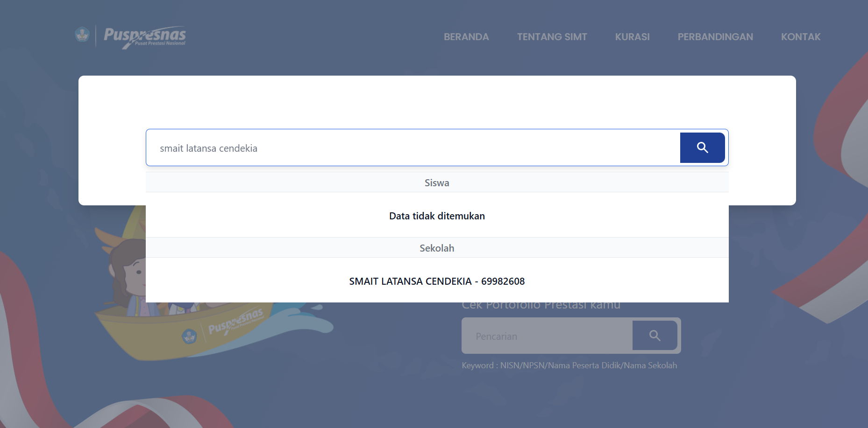
Task: Click the "Cek Portofolio Prestasi kamu" heading
Action: (541, 306)
